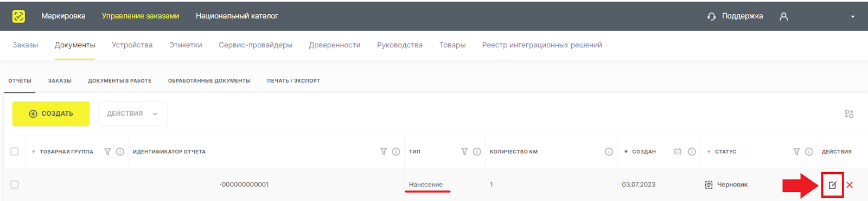Switch to the ОТЧЁТЫ sub-tab

click(x=20, y=81)
